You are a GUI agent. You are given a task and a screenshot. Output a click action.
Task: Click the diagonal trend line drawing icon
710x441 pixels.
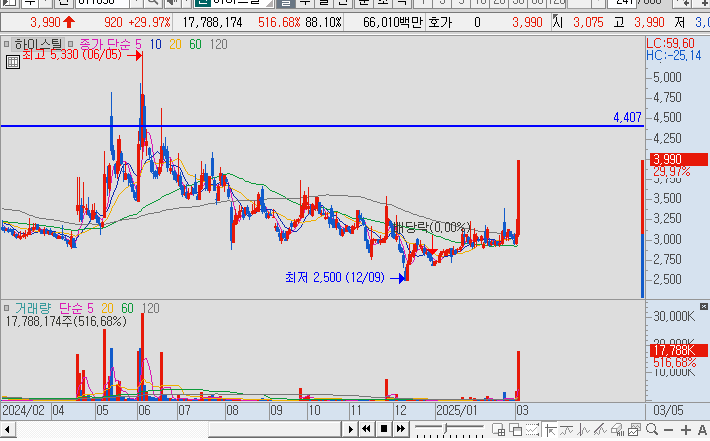click(600, 429)
